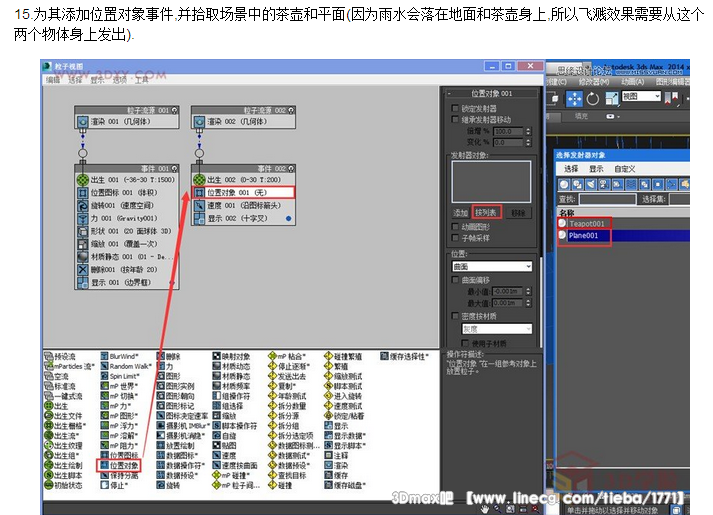Screen dimensions: 713x515
Task: Enable 锁定发射器 checkbox
Action: tap(455, 108)
